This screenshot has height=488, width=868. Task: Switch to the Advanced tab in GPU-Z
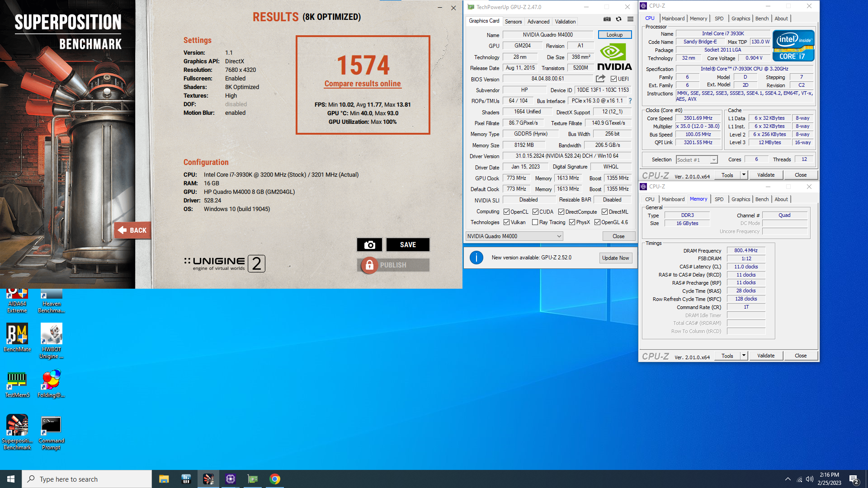[x=538, y=22]
